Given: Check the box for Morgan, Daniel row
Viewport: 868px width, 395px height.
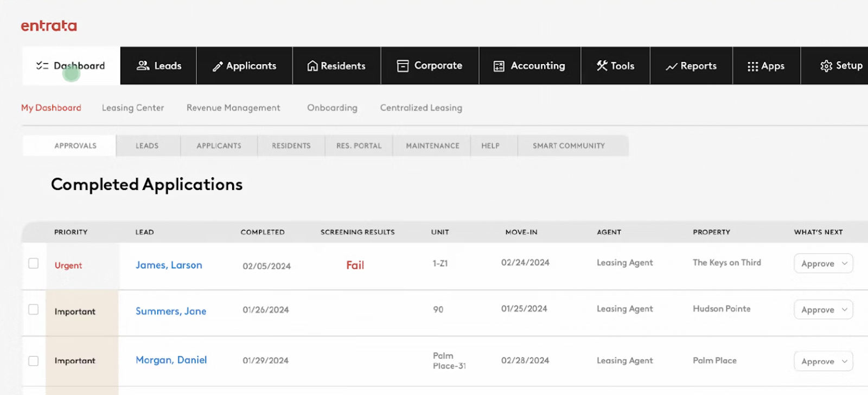Looking at the screenshot, I should pos(34,361).
